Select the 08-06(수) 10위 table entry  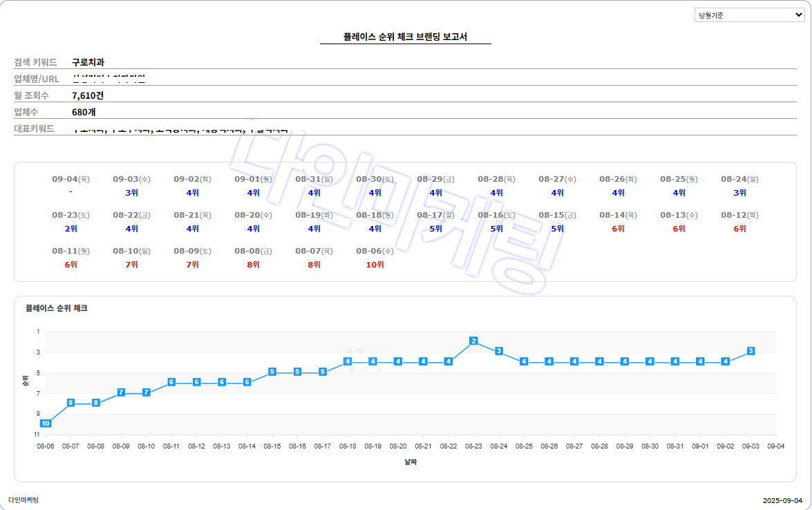[375, 258]
